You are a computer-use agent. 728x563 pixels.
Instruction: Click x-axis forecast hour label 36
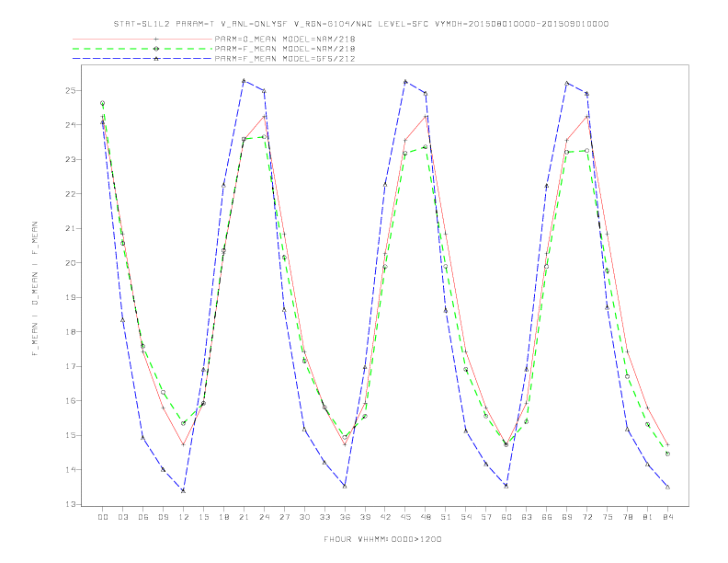click(x=345, y=517)
